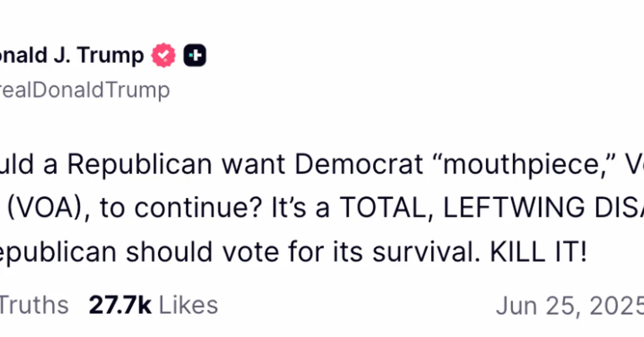View the 27.7k Likes count
This screenshot has height=337, width=644.
(x=153, y=305)
